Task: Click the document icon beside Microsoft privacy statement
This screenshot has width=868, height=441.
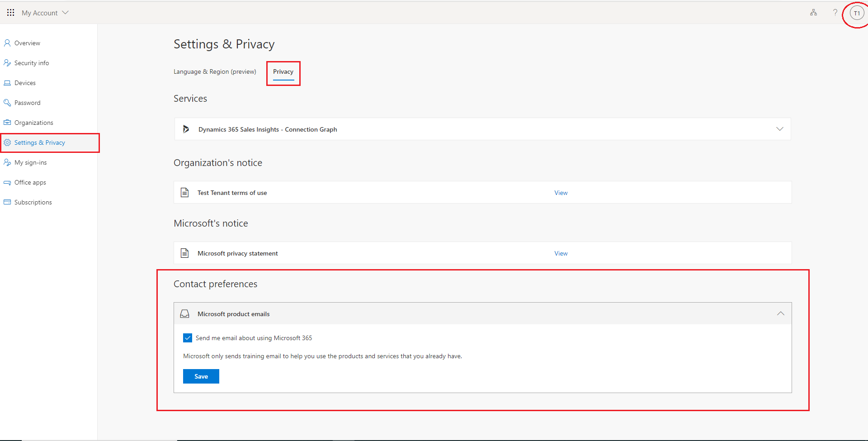Action: 184,253
